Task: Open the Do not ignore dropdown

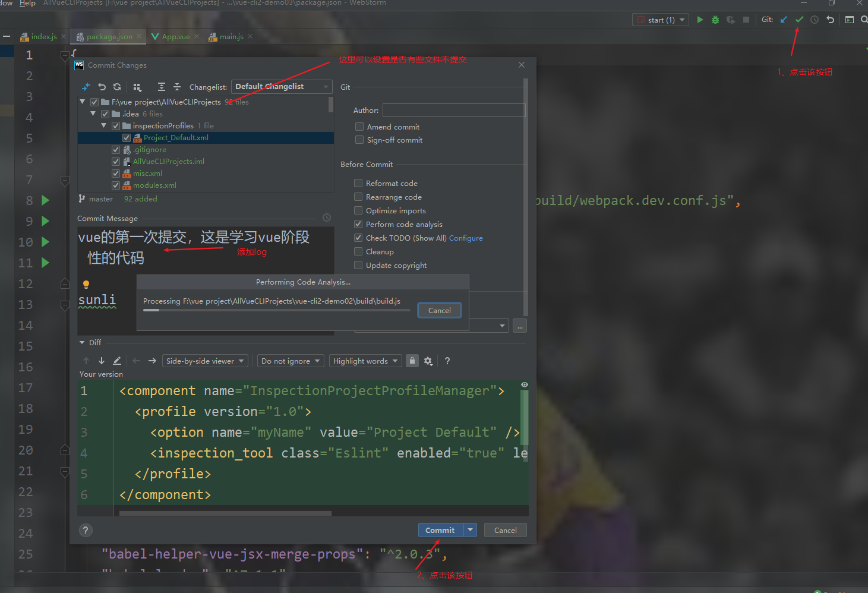Action: 291,361
